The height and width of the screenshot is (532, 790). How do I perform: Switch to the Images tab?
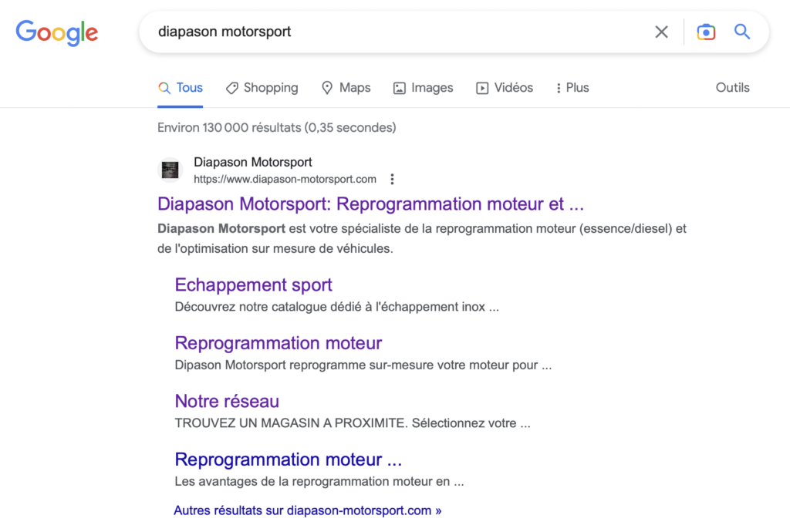coord(424,88)
